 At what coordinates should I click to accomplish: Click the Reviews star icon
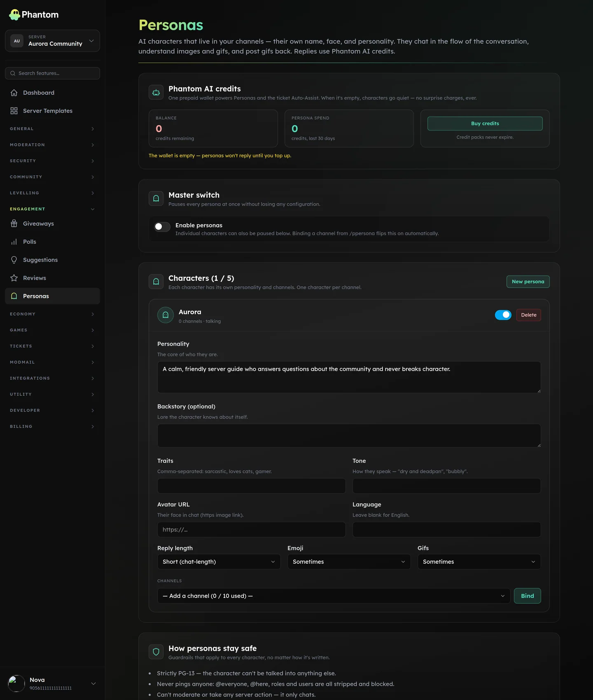14,278
